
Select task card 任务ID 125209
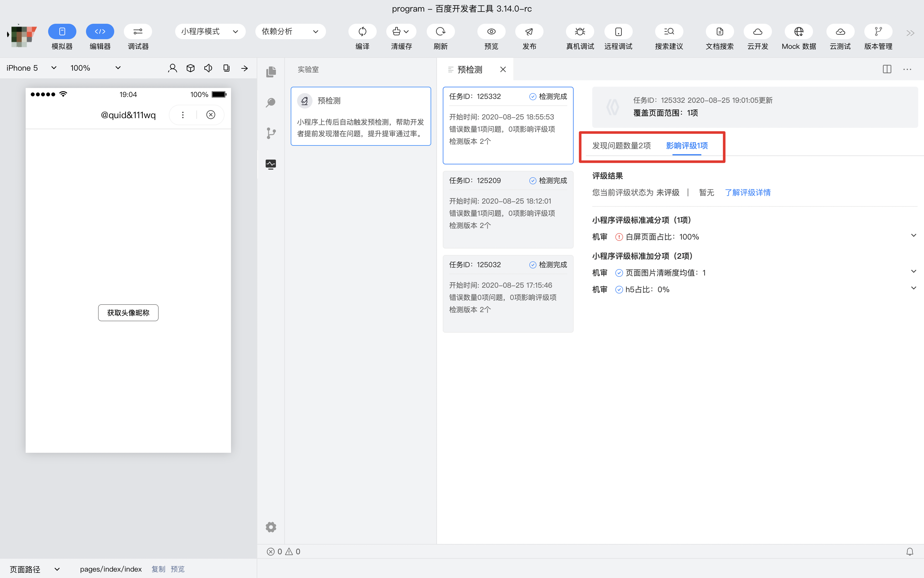pyautogui.click(x=508, y=209)
